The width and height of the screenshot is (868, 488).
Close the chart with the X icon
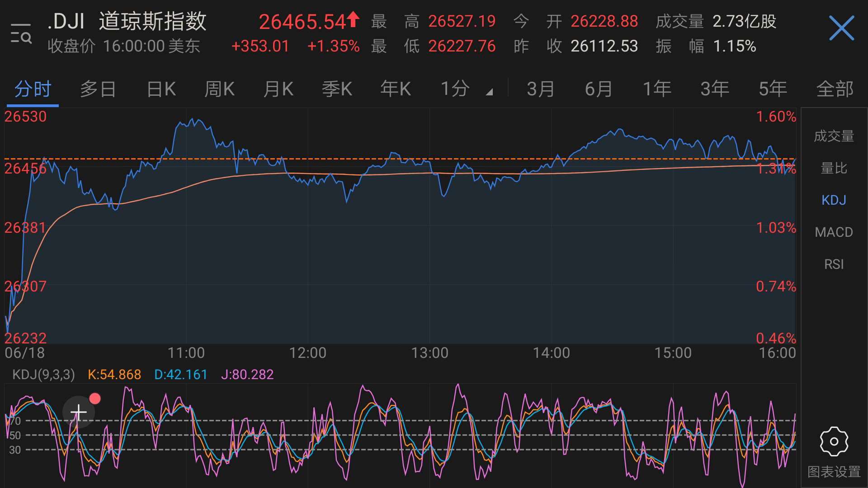tap(841, 28)
